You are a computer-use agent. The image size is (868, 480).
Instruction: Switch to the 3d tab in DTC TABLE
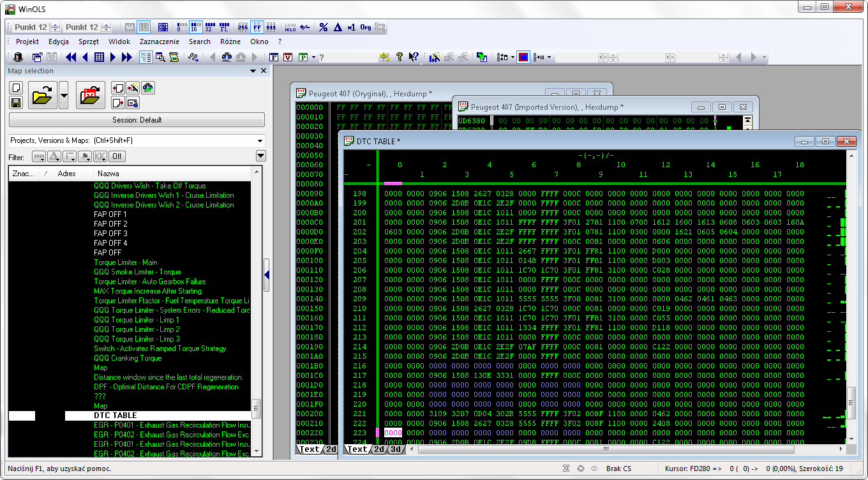(x=396, y=449)
